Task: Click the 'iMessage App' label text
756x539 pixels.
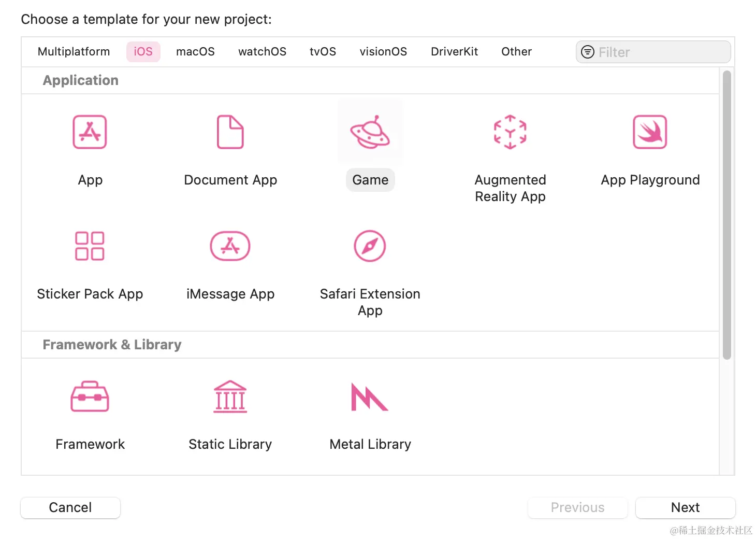Action: (x=230, y=294)
